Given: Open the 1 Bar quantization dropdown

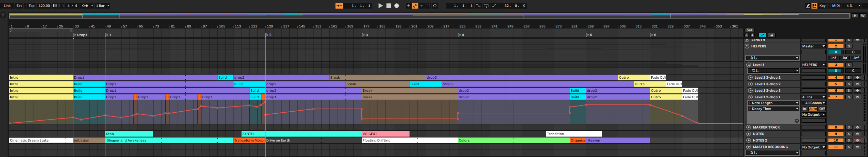Looking at the screenshot, I should pos(102,6).
